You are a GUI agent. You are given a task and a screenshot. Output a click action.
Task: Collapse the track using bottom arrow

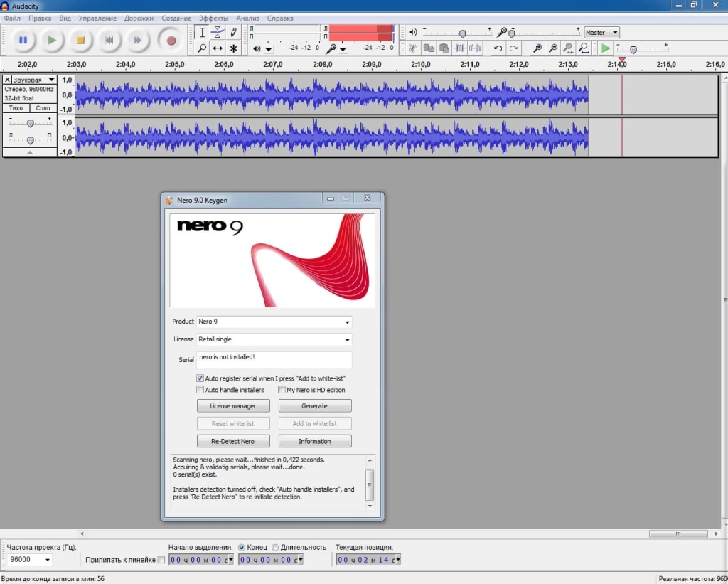(30, 152)
